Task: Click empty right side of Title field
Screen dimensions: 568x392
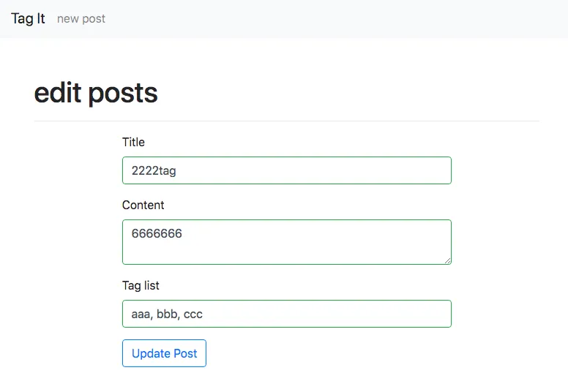Action: pos(395,170)
